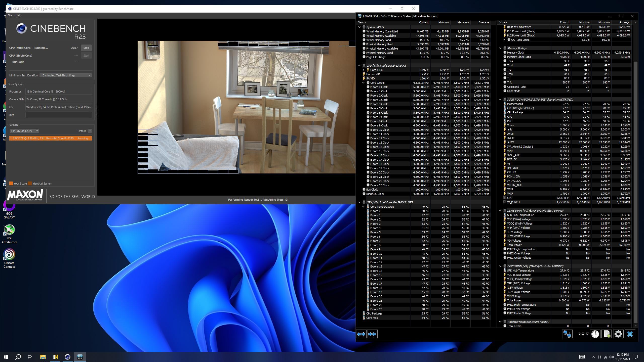This screenshot has width=644, height=362.
Task: Open MSI Afterburner desktop shortcut
Action: (9, 234)
